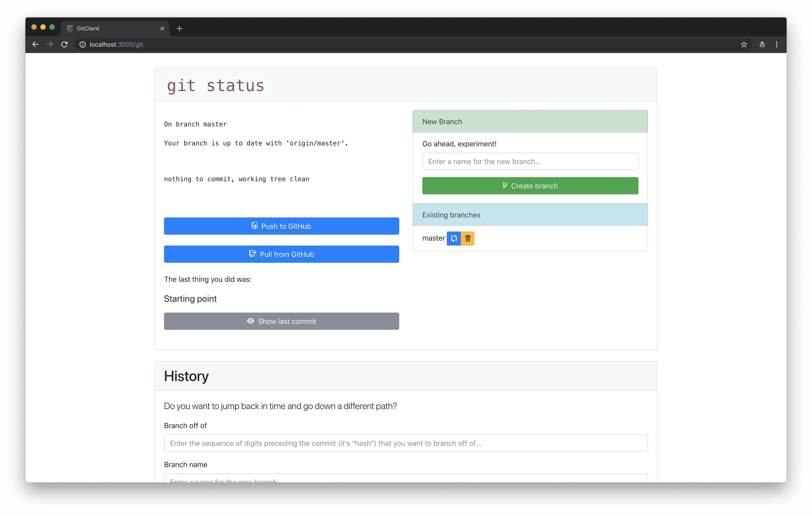Click the 'Go ahead, experiment!' text
The image size is (812, 516).
[x=459, y=144]
